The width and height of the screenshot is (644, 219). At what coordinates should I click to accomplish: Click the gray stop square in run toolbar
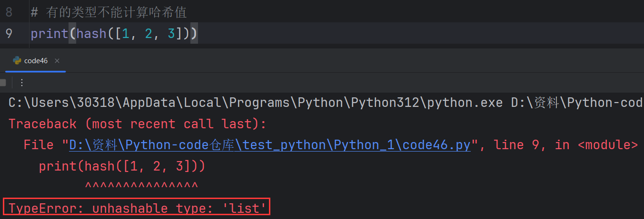[x=3, y=83]
